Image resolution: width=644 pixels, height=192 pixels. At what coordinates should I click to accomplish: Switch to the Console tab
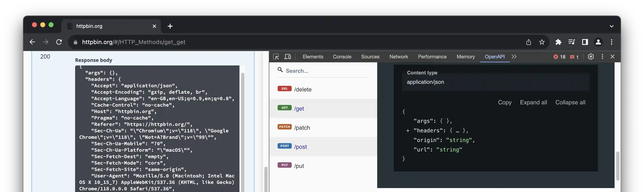pos(342,57)
